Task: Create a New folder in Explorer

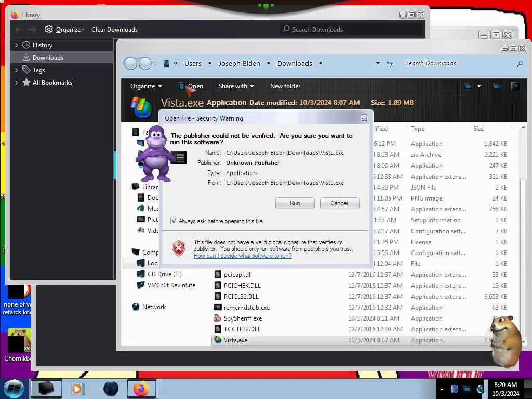Action: pos(285,86)
